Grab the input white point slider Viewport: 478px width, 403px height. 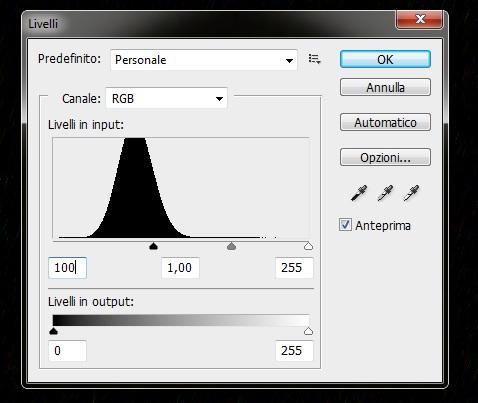pos(309,246)
